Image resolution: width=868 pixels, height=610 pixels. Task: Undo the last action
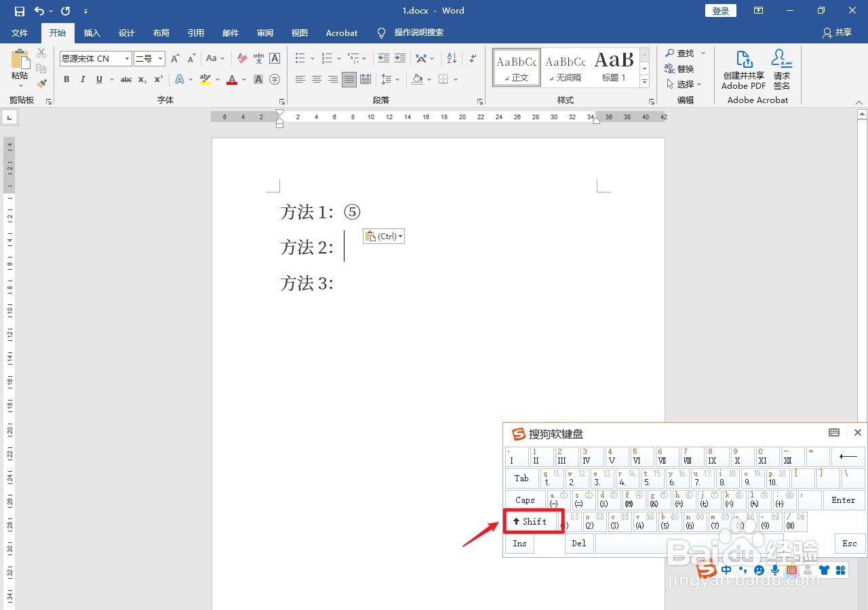(39, 11)
